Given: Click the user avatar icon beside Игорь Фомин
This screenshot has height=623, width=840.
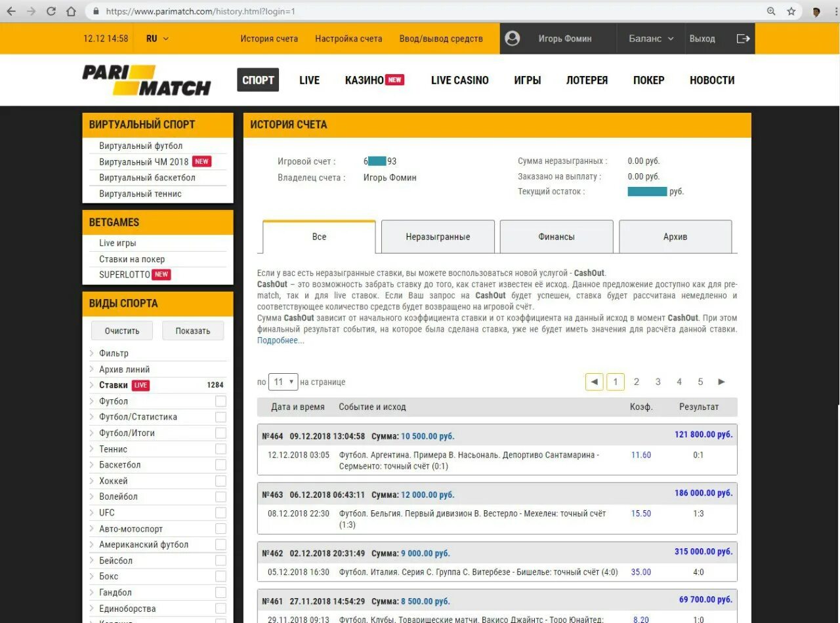Looking at the screenshot, I should [513, 39].
